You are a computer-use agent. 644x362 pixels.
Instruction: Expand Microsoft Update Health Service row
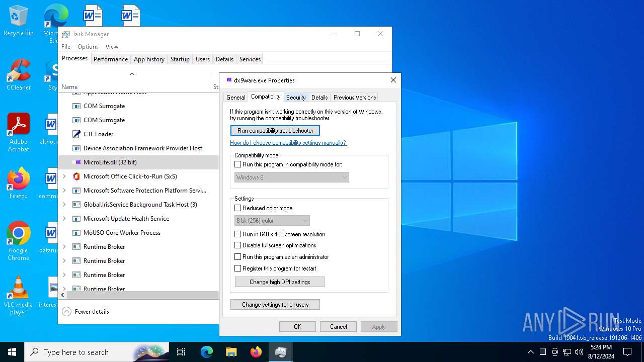(64, 219)
